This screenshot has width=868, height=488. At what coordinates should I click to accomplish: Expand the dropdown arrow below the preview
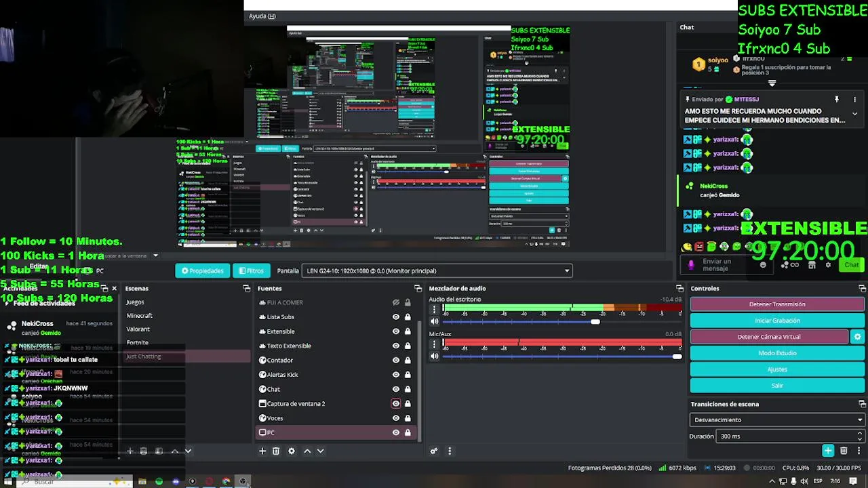(155, 256)
